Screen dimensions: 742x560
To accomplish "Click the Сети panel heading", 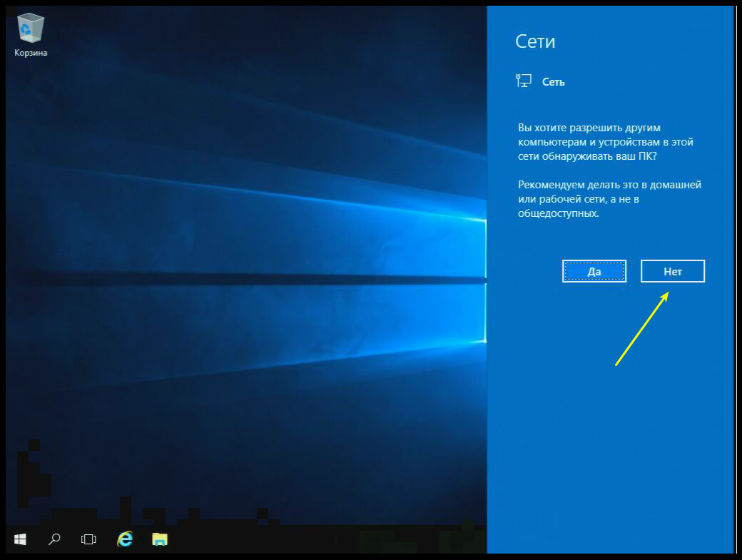I will click(535, 41).
